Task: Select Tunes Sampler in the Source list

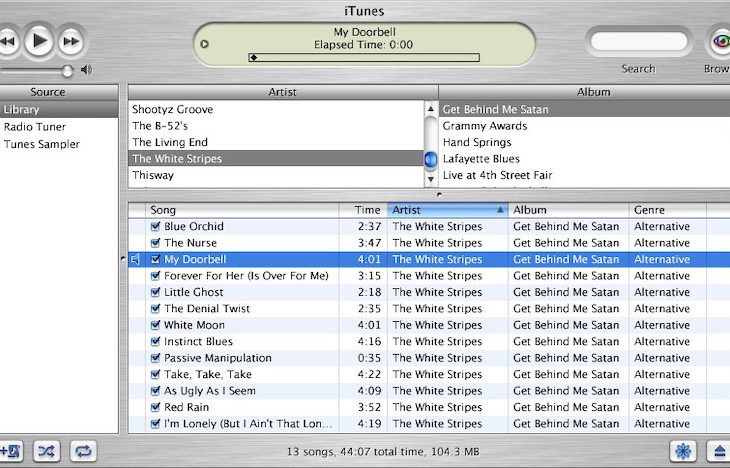Action: [59, 144]
